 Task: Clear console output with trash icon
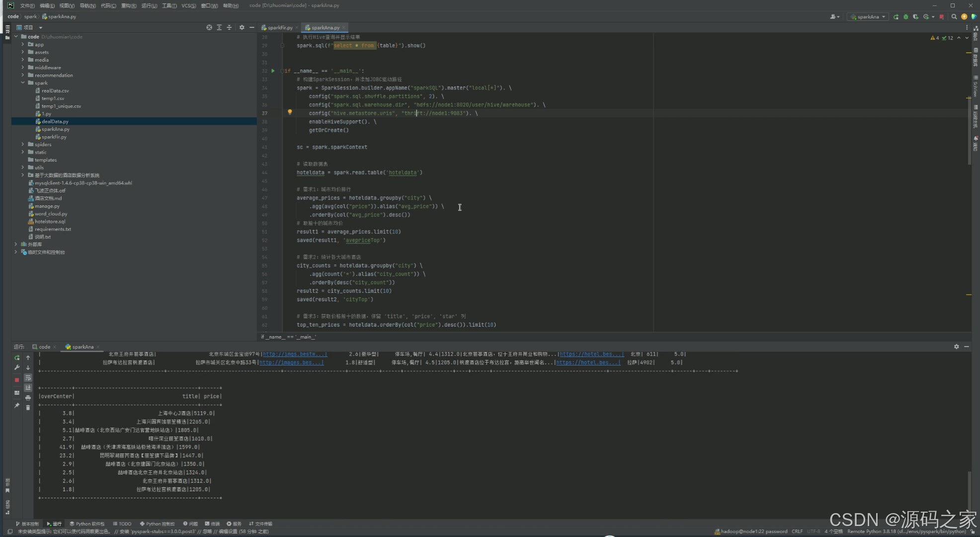click(28, 408)
